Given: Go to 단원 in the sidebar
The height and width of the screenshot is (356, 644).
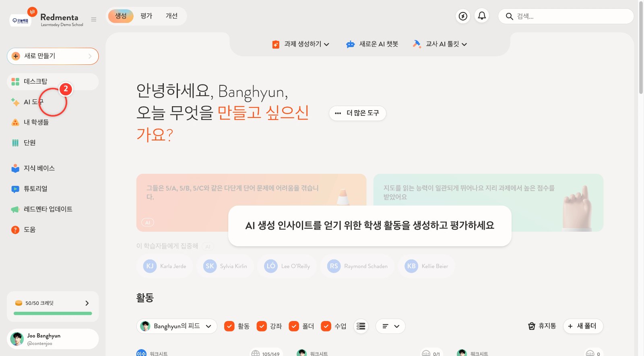Looking at the screenshot, I should (x=53, y=143).
